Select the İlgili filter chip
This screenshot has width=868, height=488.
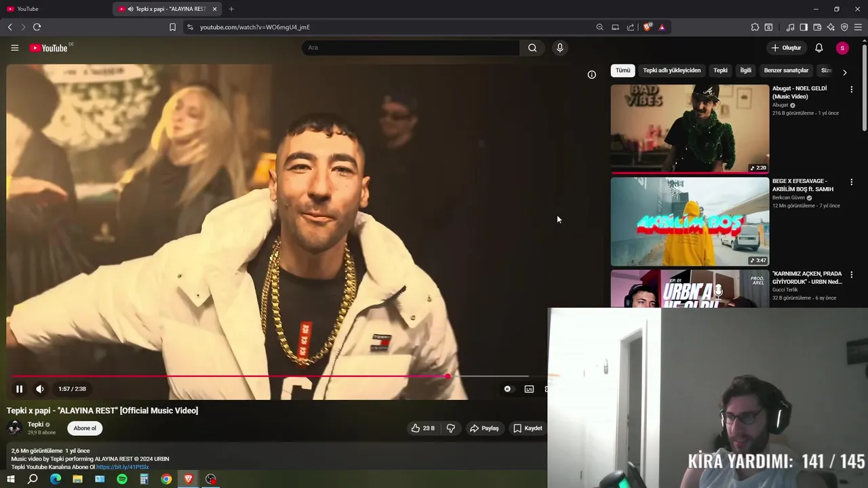[x=745, y=70]
